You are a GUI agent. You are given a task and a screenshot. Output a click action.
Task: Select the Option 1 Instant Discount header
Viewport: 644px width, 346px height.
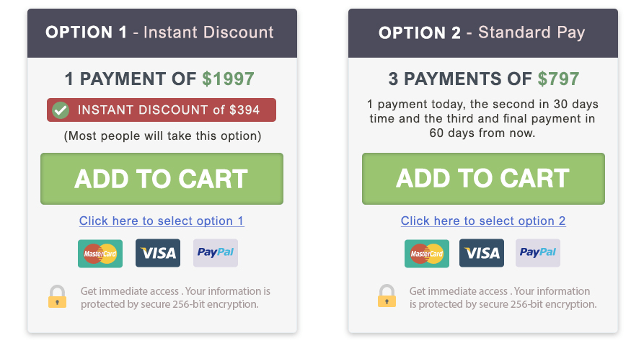coord(162,32)
